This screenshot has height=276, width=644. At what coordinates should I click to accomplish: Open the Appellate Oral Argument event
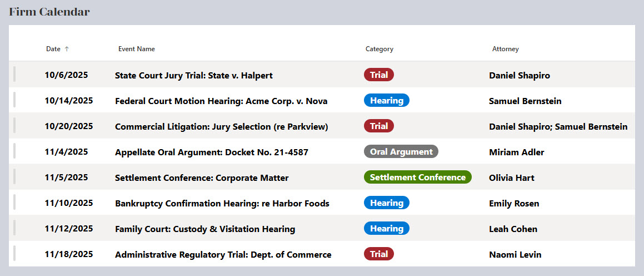(x=212, y=152)
